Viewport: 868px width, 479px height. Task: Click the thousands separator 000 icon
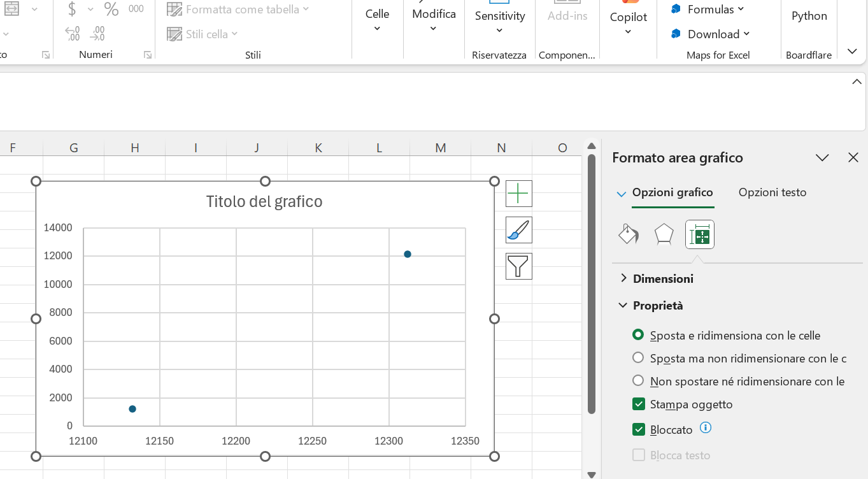click(x=136, y=9)
